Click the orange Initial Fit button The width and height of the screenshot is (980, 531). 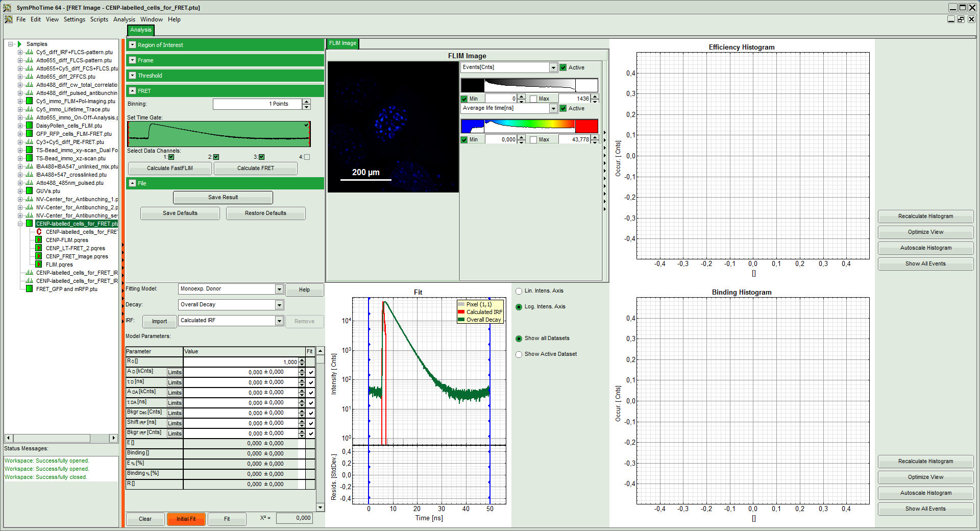[186, 519]
